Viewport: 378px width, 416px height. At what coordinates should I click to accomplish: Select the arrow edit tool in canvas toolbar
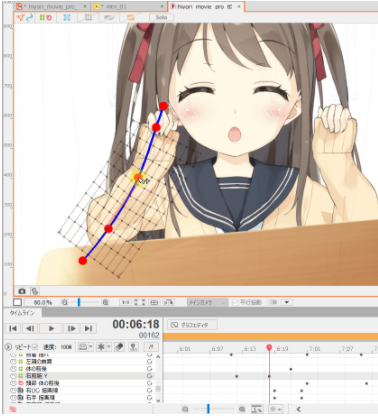(21, 17)
